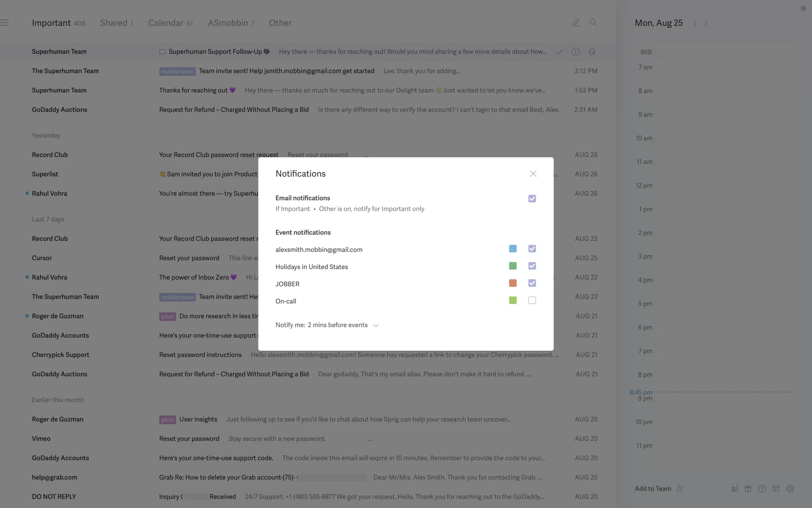Go to the previous day in the calendar
This screenshot has width=812, height=508.
(694, 23)
